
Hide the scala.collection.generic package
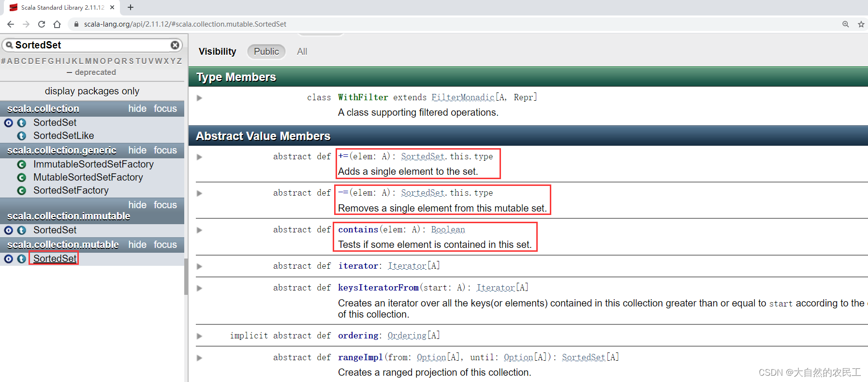137,150
